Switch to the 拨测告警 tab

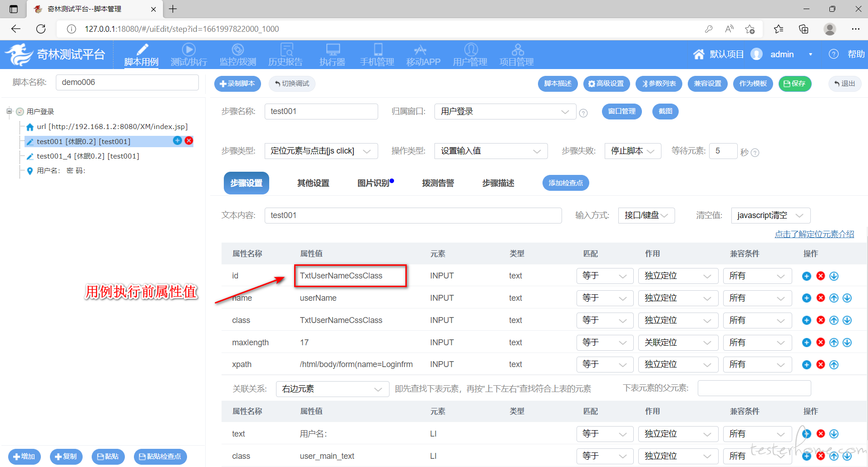point(438,183)
